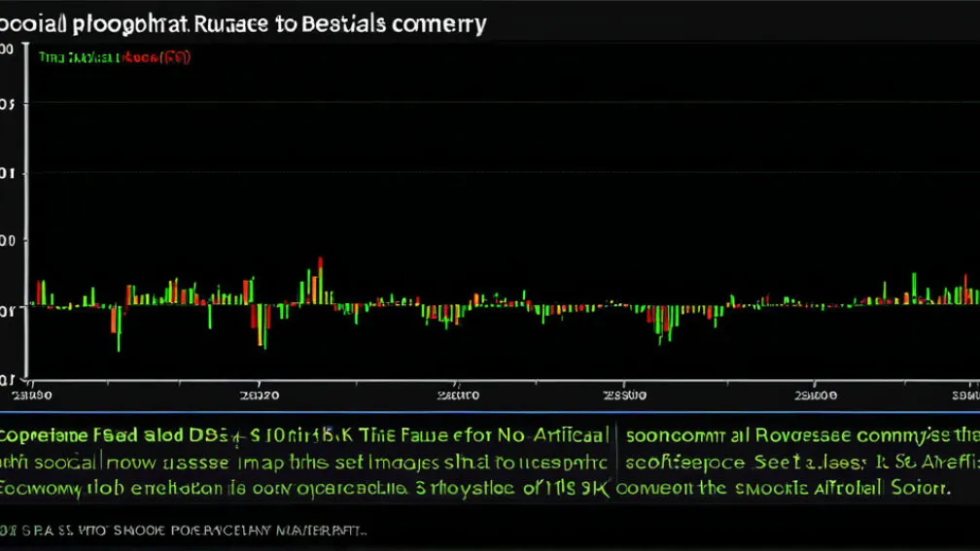Viewport: 980px width, 551px height.
Task: Click the gray footer text at bottom left
Action: click(x=185, y=532)
